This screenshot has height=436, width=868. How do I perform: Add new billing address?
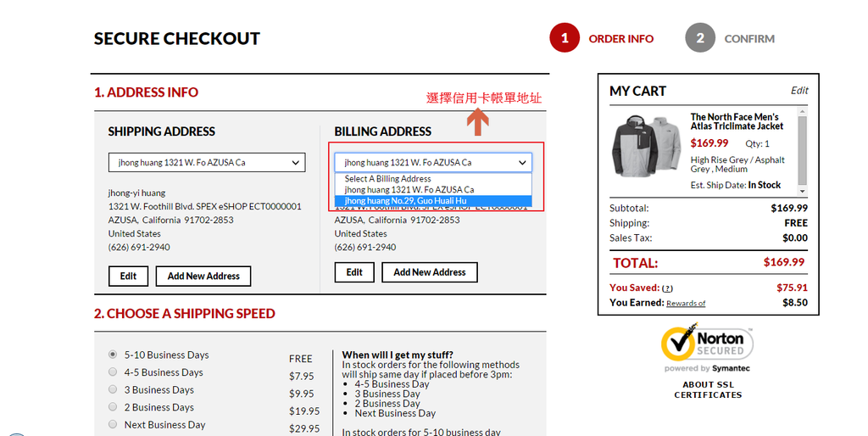(430, 272)
